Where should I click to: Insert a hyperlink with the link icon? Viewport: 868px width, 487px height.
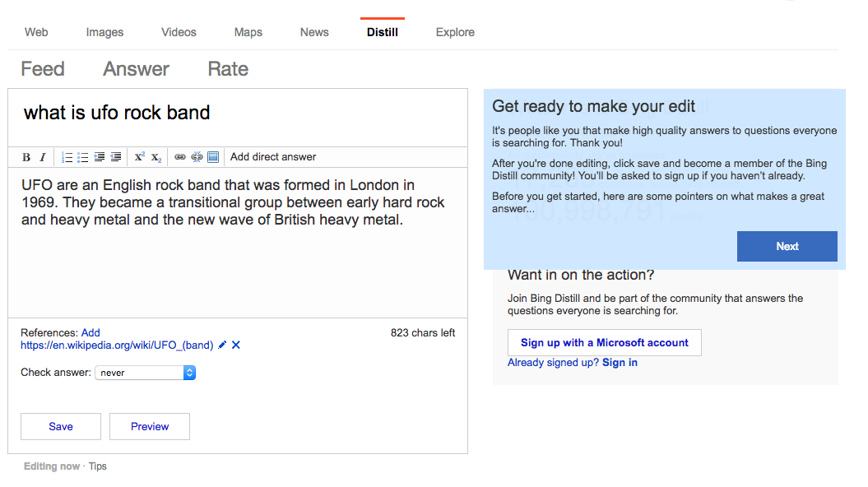[180, 157]
